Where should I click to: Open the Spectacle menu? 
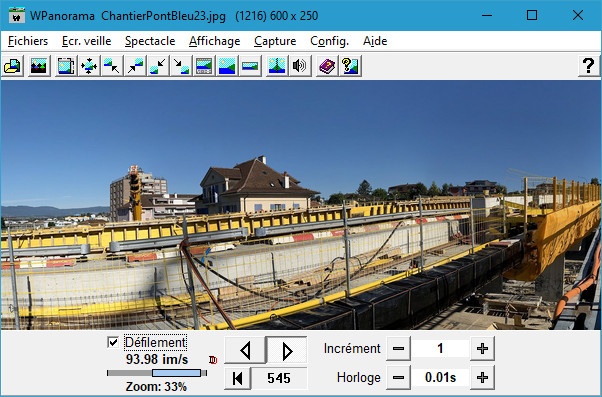(x=150, y=41)
